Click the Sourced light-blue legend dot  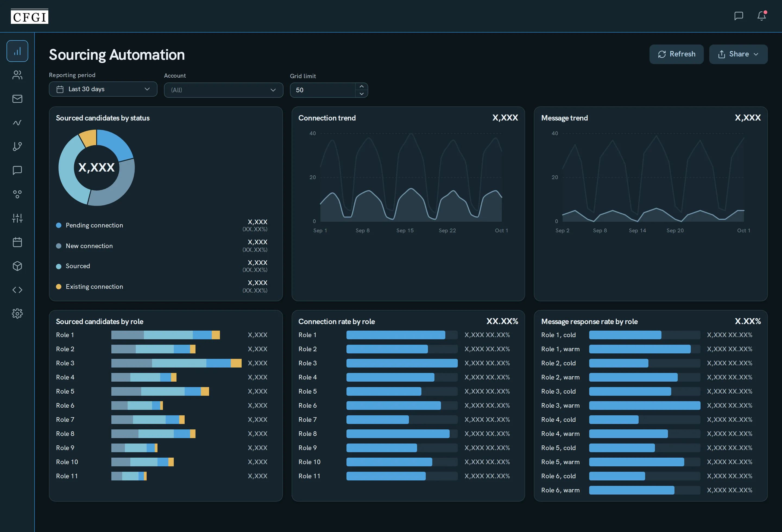59,266
